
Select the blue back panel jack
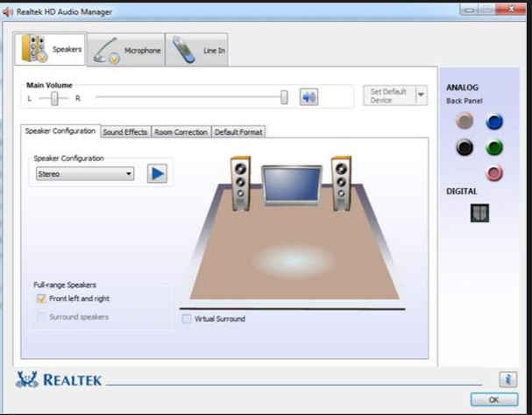point(494,122)
